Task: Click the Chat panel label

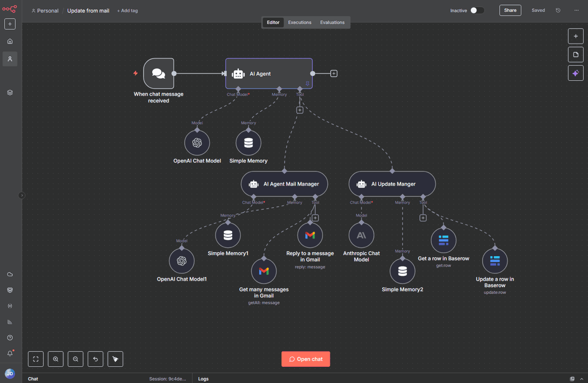Action: (x=33, y=379)
